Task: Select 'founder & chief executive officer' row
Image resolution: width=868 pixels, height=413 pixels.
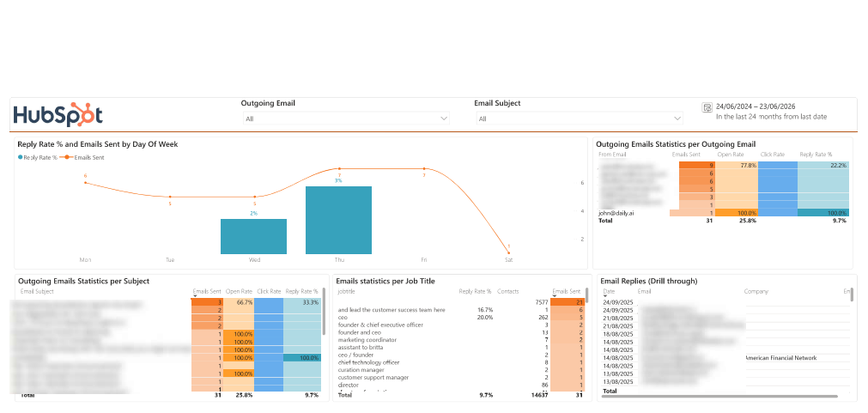Action: [460, 325]
